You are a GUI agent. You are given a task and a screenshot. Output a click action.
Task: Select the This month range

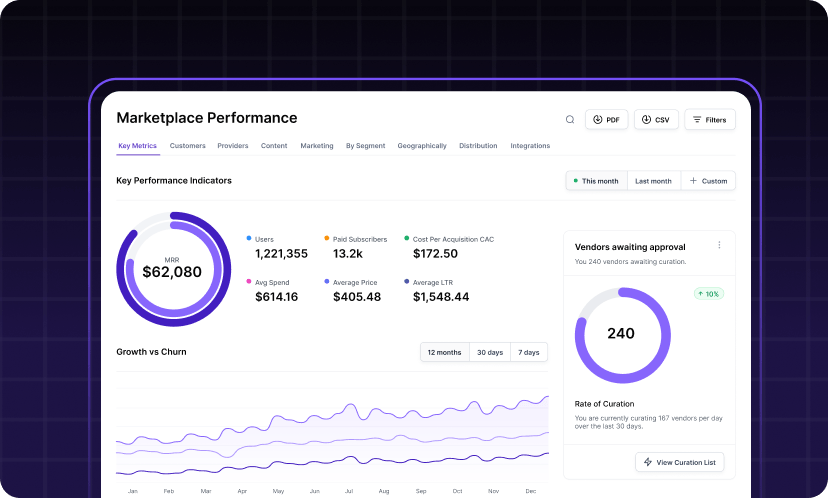coord(595,181)
